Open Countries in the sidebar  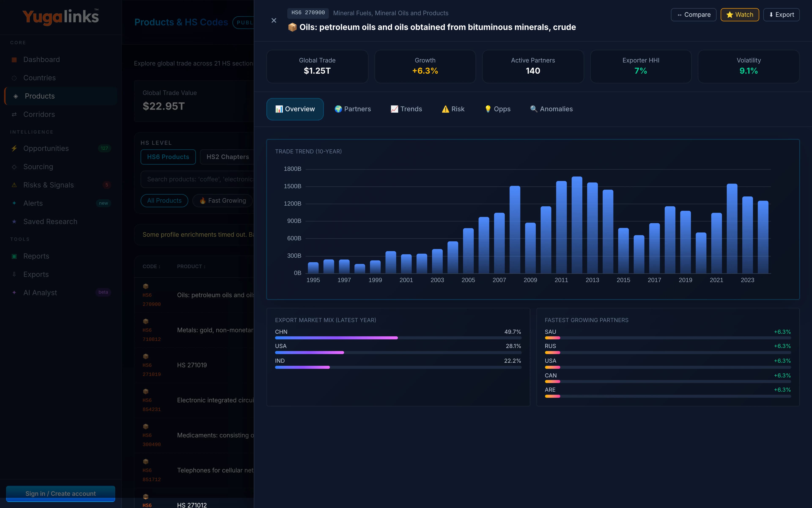pos(60,78)
